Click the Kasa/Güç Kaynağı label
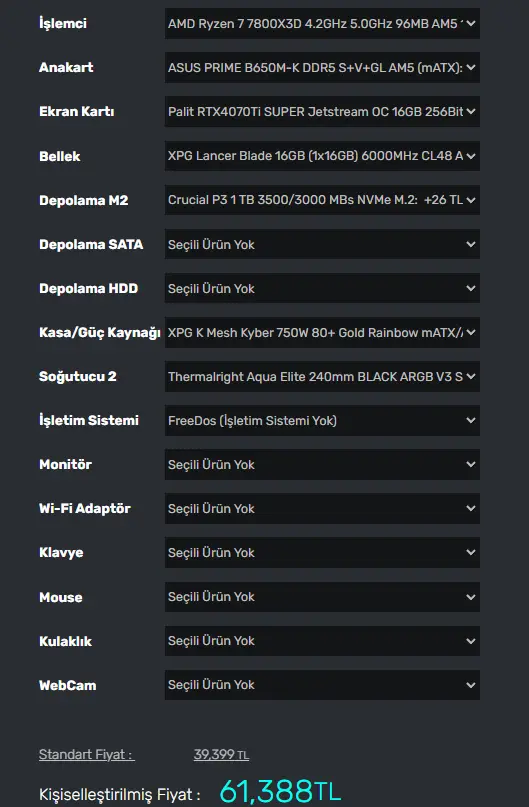This screenshot has height=807, width=529. (100, 332)
